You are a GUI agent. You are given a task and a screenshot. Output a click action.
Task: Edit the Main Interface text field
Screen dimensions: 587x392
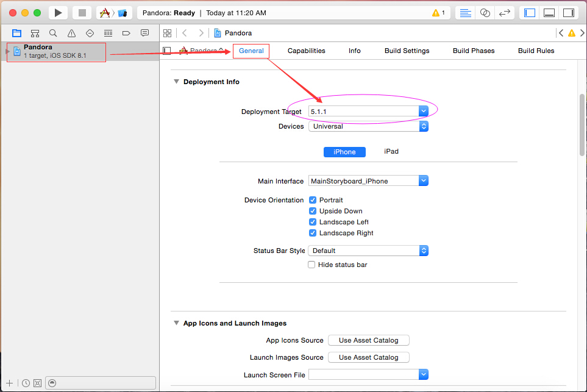363,181
